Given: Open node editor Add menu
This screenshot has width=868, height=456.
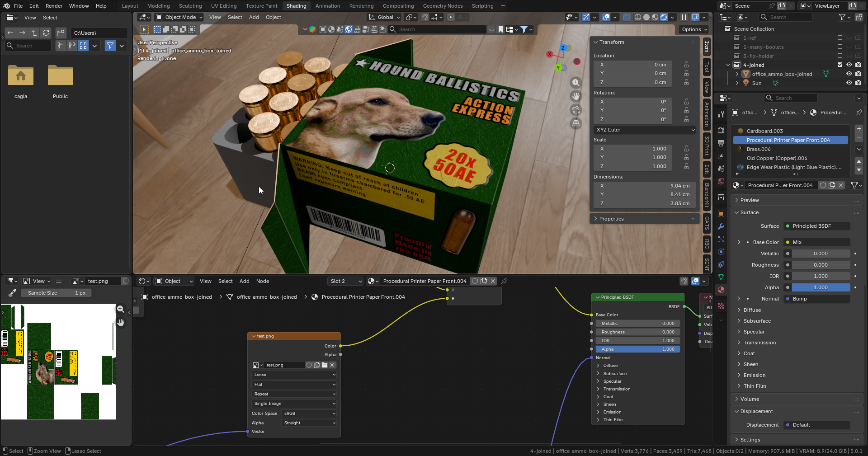Looking at the screenshot, I should tap(245, 281).
